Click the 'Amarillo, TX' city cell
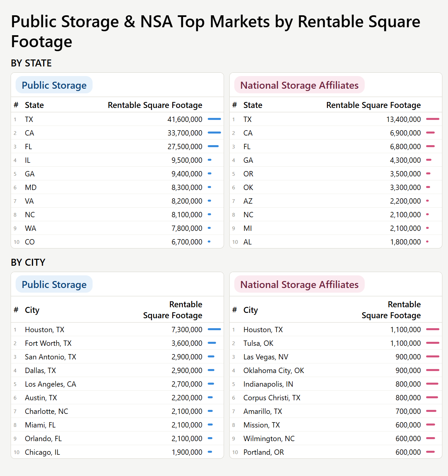The width and height of the screenshot is (448, 476). (x=263, y=411)
